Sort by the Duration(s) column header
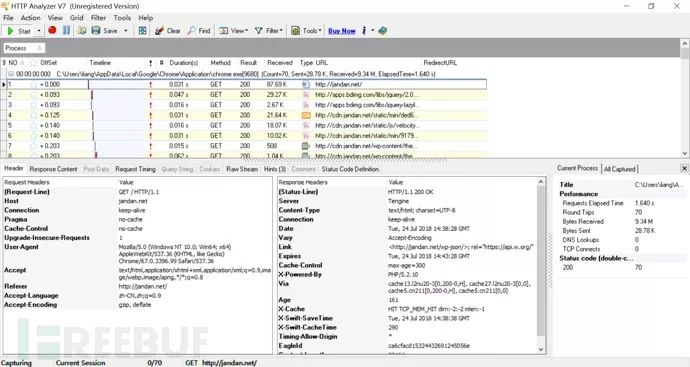 click(x=184, y=62)
